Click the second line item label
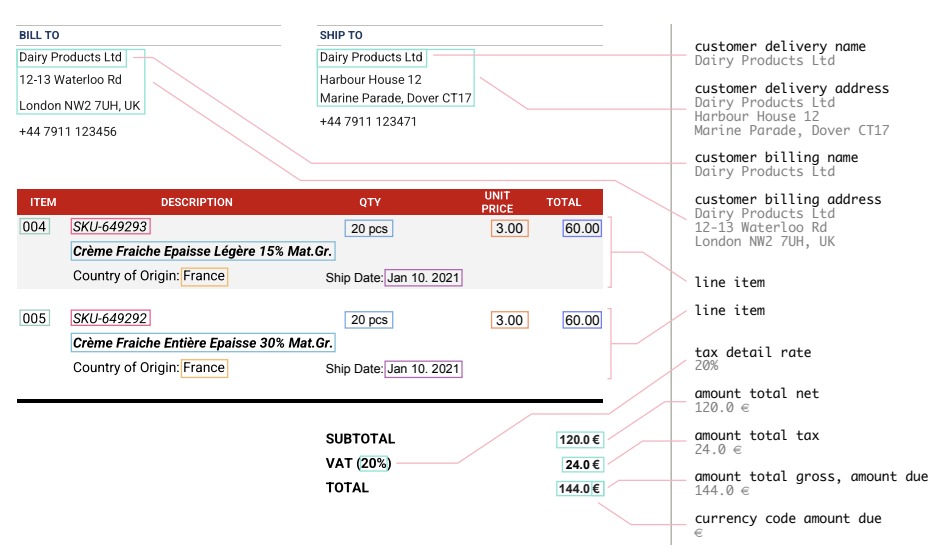 (730, 310)
